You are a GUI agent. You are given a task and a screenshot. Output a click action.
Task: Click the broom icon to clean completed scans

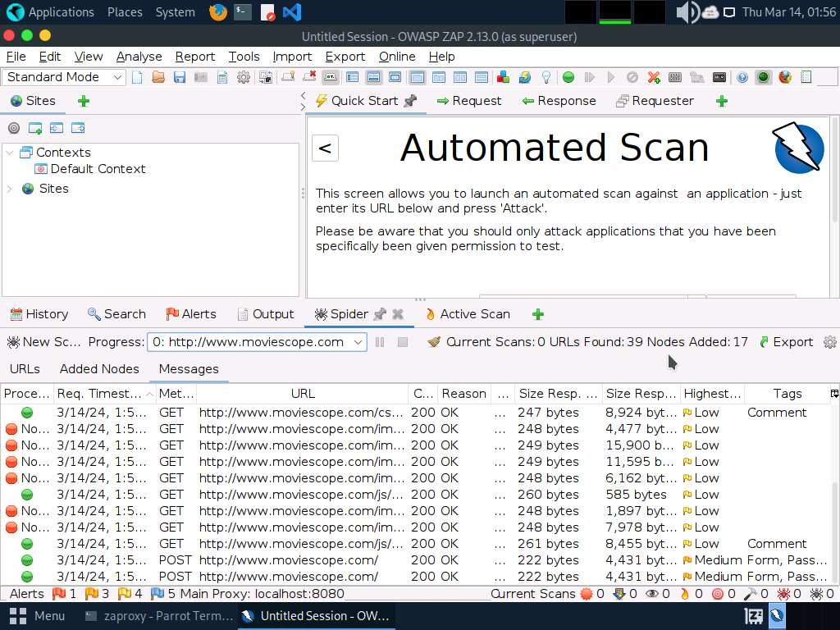(x=435, y=342)
